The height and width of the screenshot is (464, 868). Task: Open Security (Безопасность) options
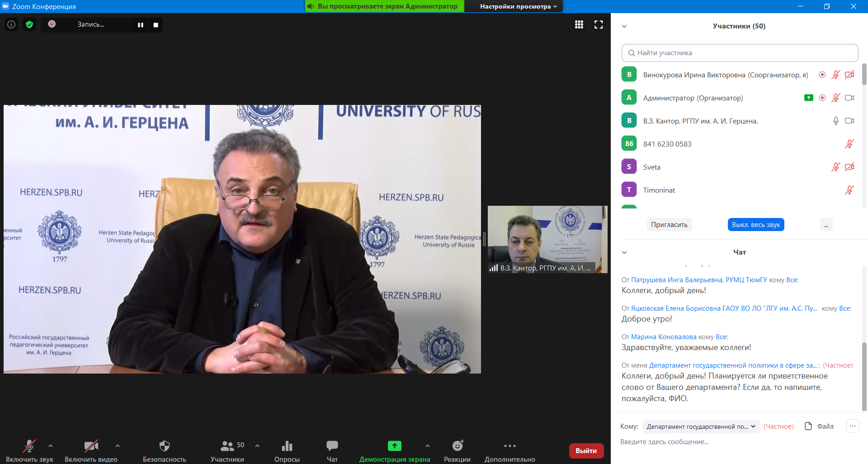[x=164, y=451]
